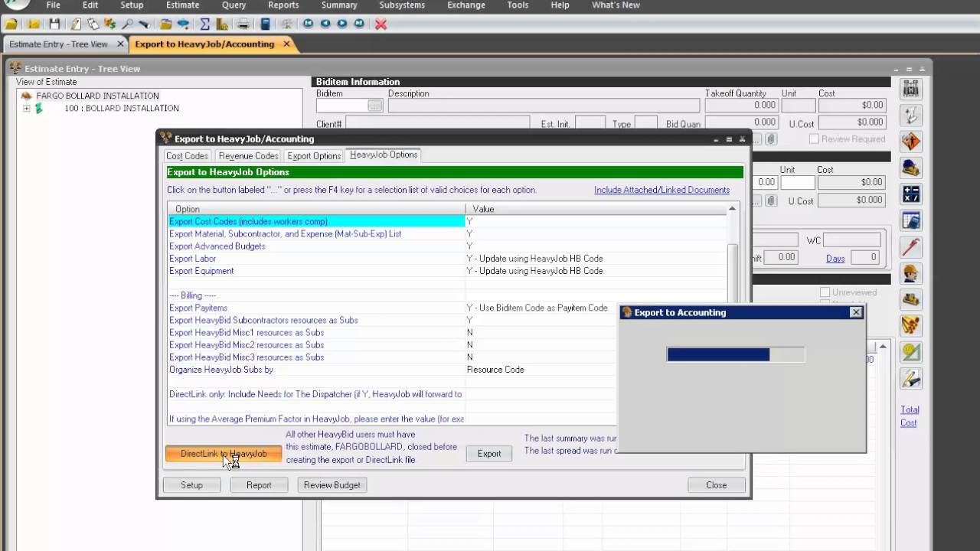This screenshot has height=551, width=980.
Task: Click the pen writing sidebar icon
Action: click(x=910, y=377)
